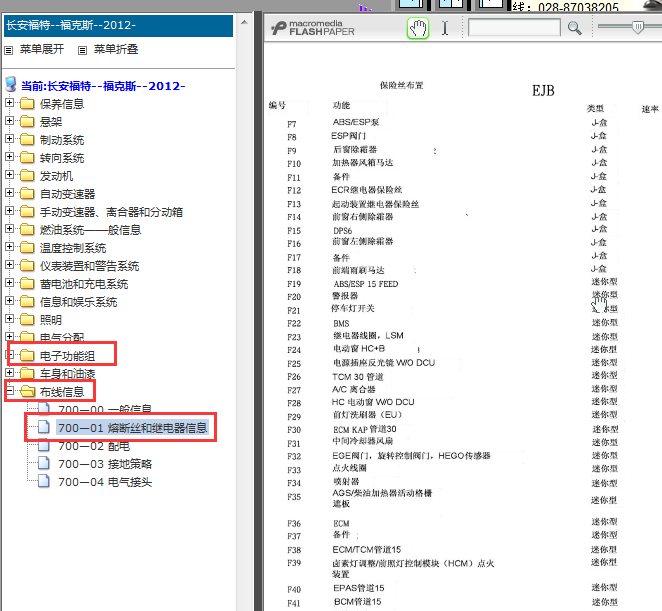Click the 保养信息 folder icon
This screenshot has width=662, height=611.
point(27,103)
